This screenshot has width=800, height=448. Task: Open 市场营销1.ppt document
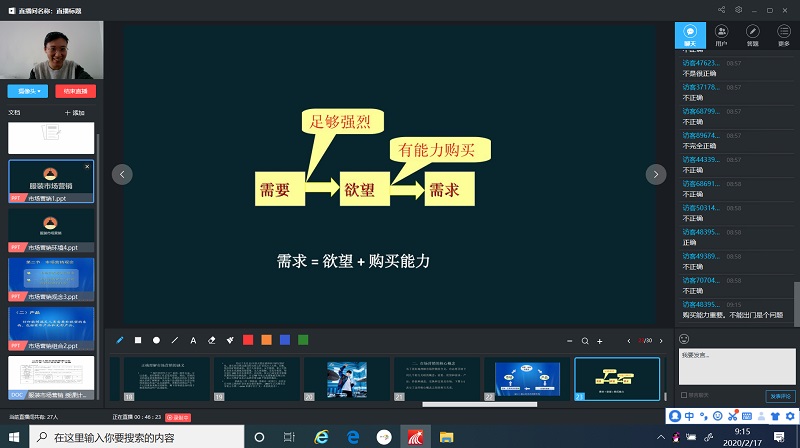[x=51, y=182]
